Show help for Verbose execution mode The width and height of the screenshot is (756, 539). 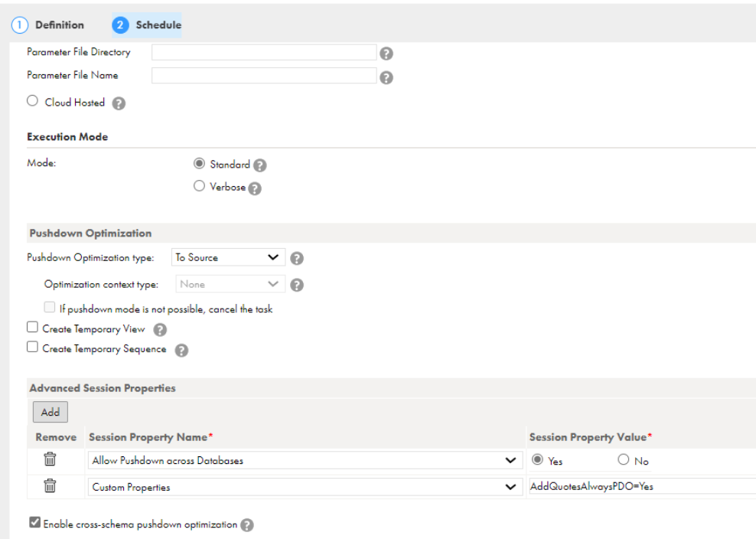(x=255, y=188)
